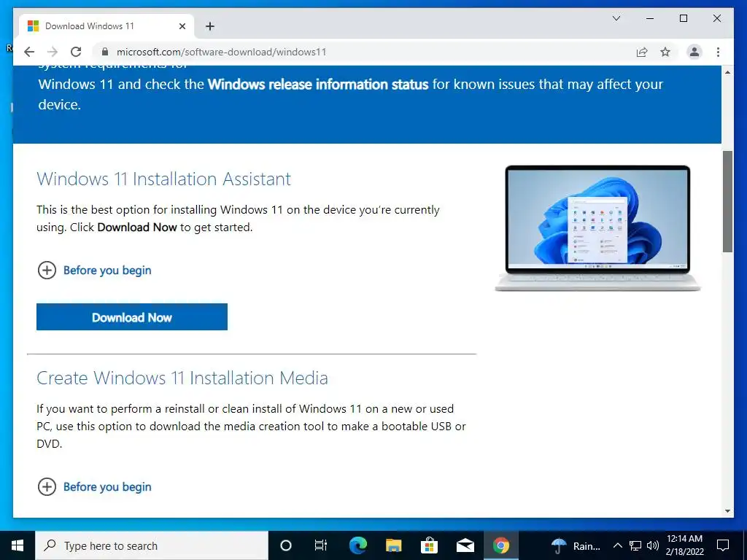Click the Windows 11 Installation Assistant heading
Screen dimensions: 747x560
coord(163,179)
